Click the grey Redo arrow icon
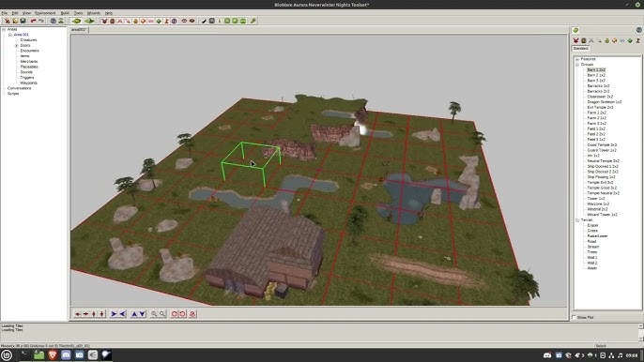 (41, 21)
